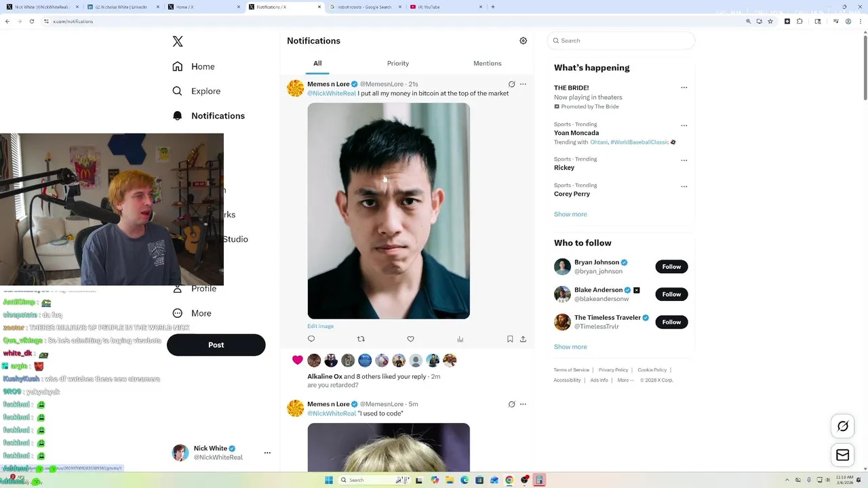868x488 pixels.
Task: Repost the bitcoin tweet
Action: point(361,339)
